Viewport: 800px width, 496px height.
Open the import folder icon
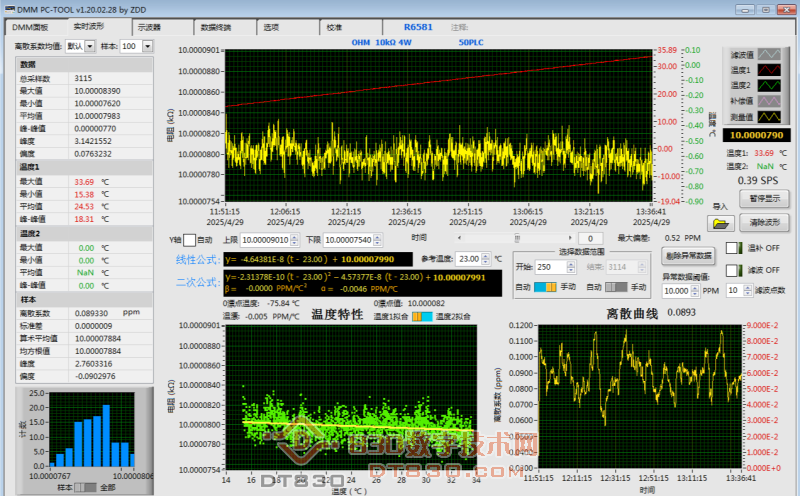click(720, 224)
